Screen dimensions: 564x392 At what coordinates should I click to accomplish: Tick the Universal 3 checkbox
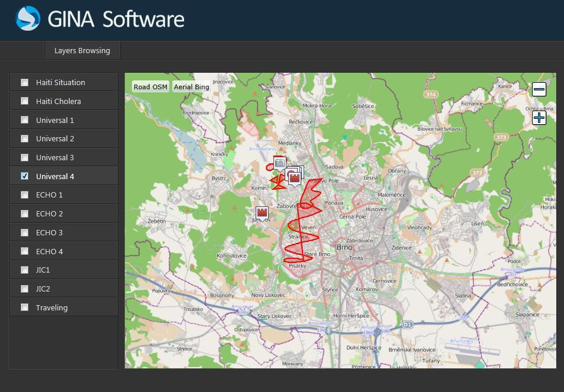24,157
